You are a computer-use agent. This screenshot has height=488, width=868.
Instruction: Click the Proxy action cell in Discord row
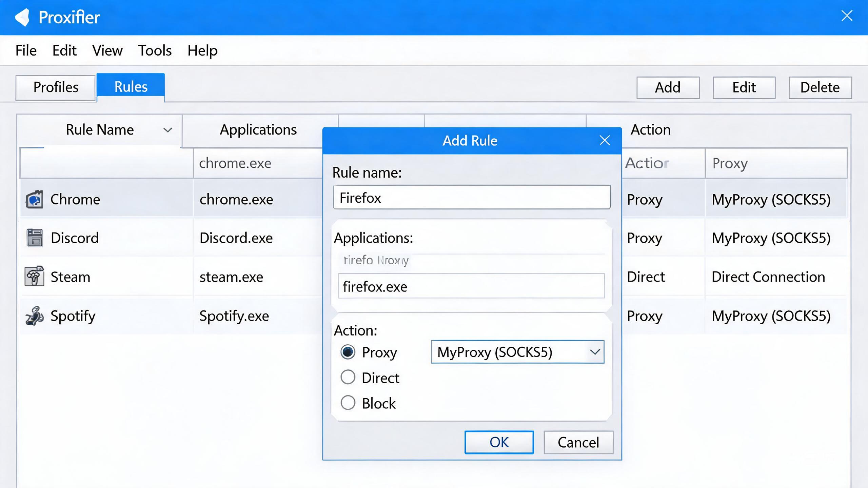point(645,239)
